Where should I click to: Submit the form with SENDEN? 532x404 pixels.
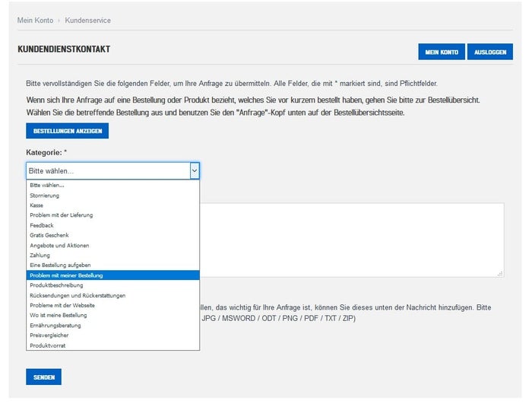pyautogui.click(x=44, y=377)
